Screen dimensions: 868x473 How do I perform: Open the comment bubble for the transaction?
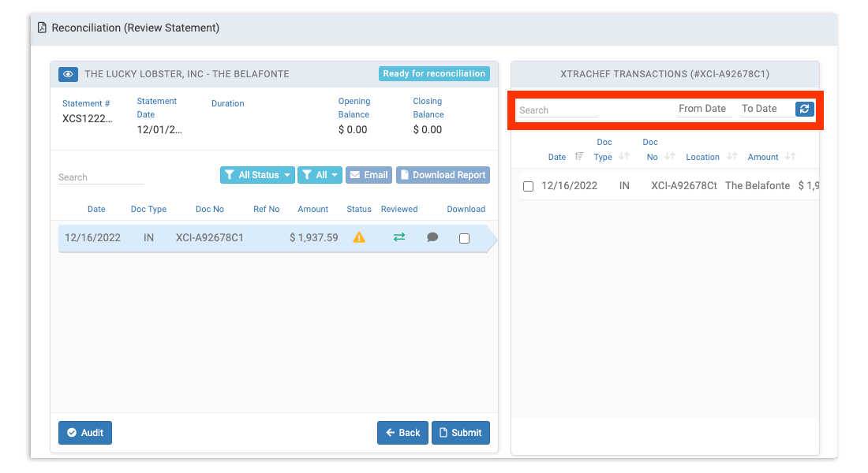click(x=432, y=236)
